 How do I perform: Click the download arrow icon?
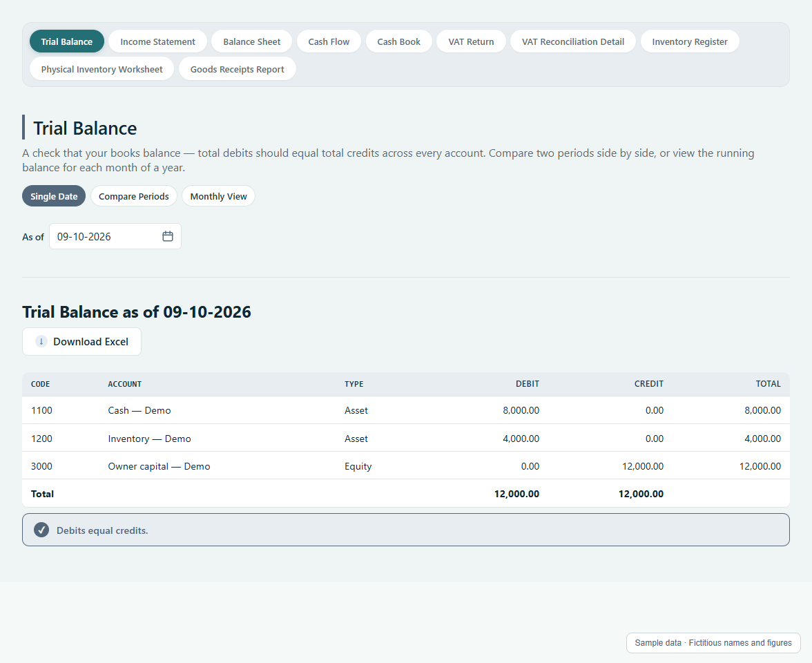click(x=41, y=341)
